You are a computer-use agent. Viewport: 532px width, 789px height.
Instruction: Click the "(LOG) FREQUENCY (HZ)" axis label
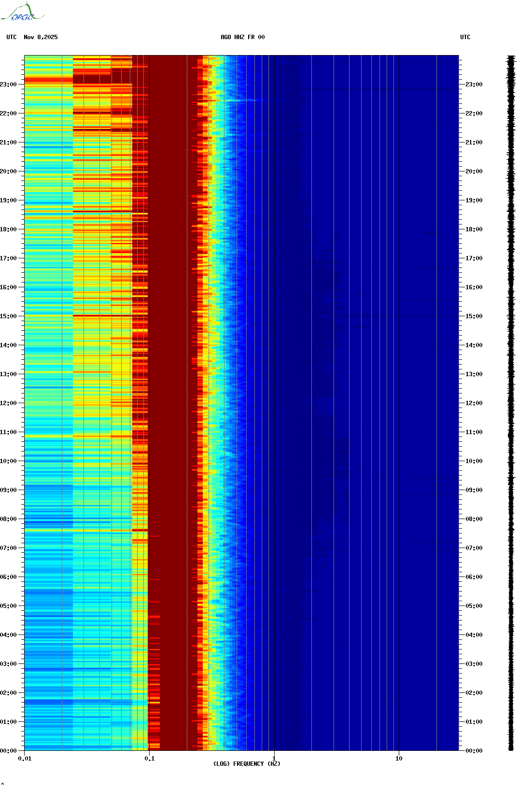pos(247,764)
